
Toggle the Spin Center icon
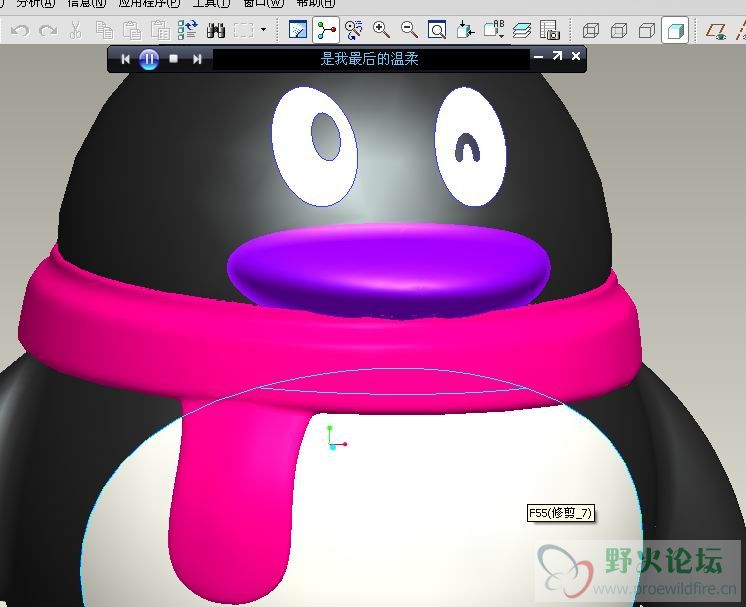(326, 30)
